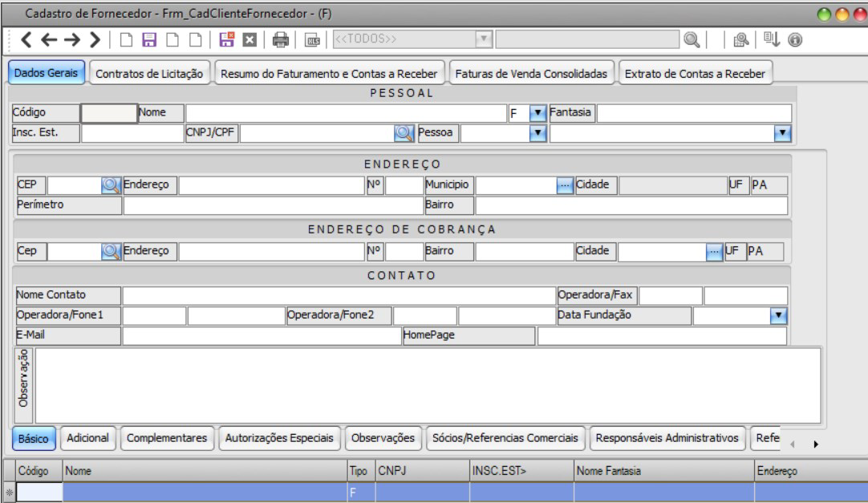The image size is (868, 503).
Task: Jump to last record with chevron-right icon
Action: point(95,39)
